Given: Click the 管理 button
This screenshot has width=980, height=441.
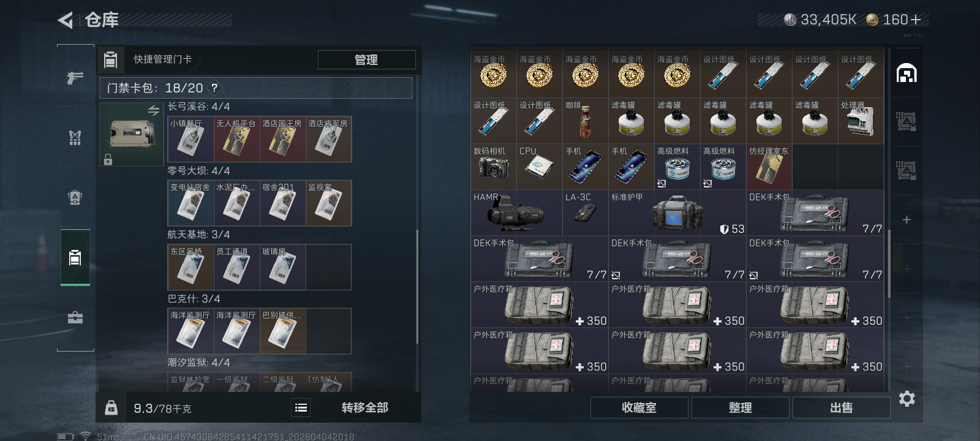Looking at the screenshot, I should (x=366, y=59).
